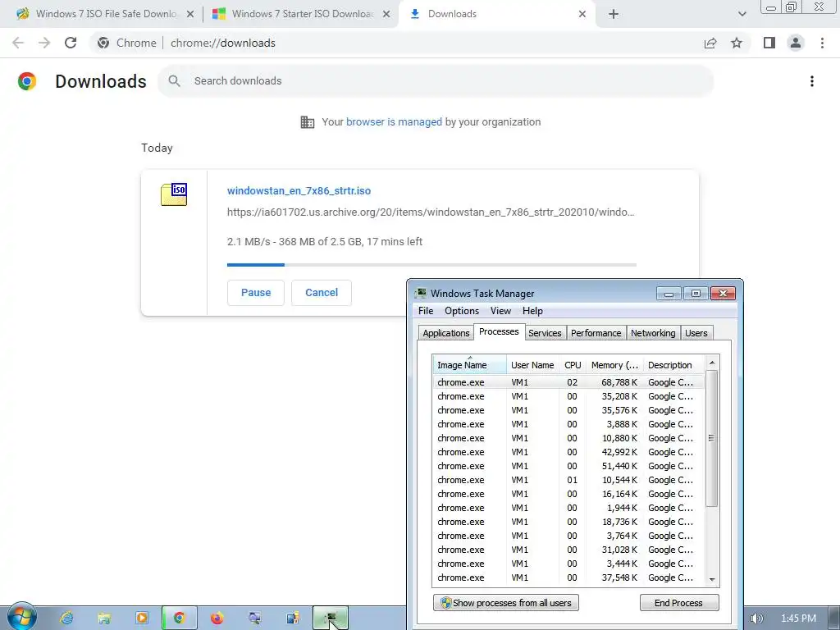Viewport: 840px width, 630px height.
Task: Open windowstan_en_7x86_strtr.iso link
Action: point(299,190)
